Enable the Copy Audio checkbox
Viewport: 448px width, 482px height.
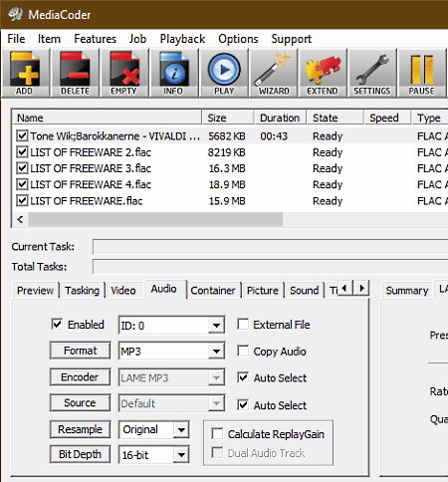pyautogui.click(x=243, y=351)
